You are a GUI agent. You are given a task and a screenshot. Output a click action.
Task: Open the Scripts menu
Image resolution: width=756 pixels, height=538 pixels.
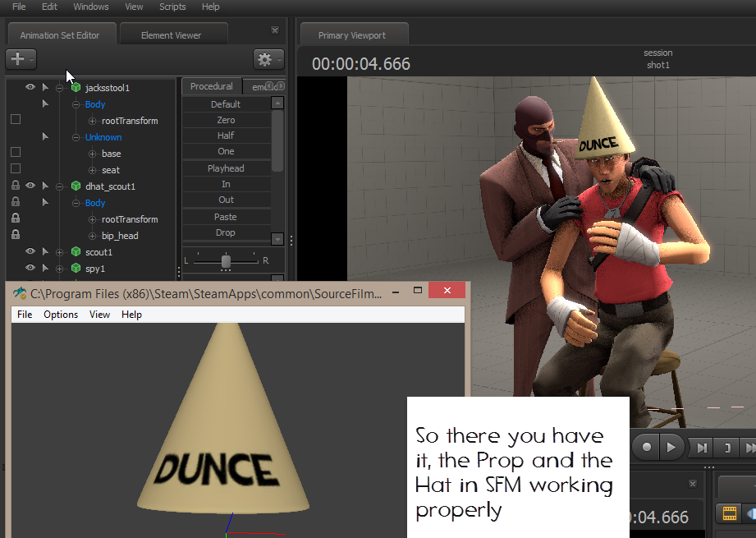coord(172,7)
